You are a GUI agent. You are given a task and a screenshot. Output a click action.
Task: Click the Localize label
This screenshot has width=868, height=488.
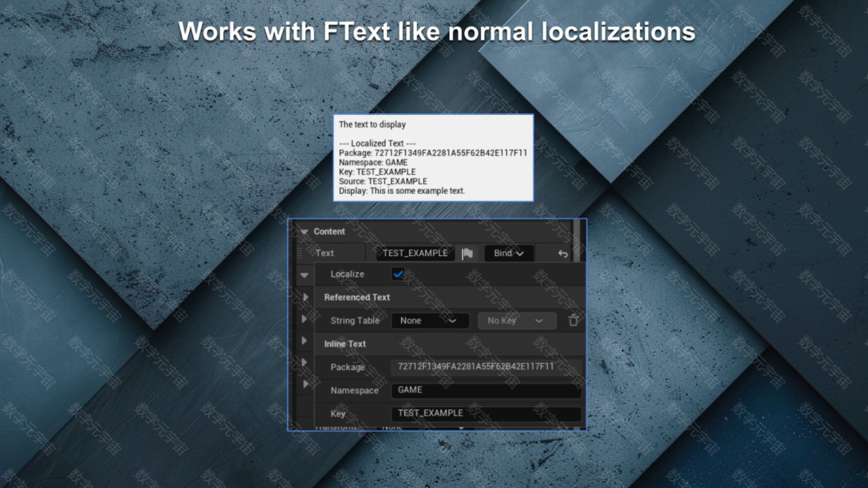point(347,274)
